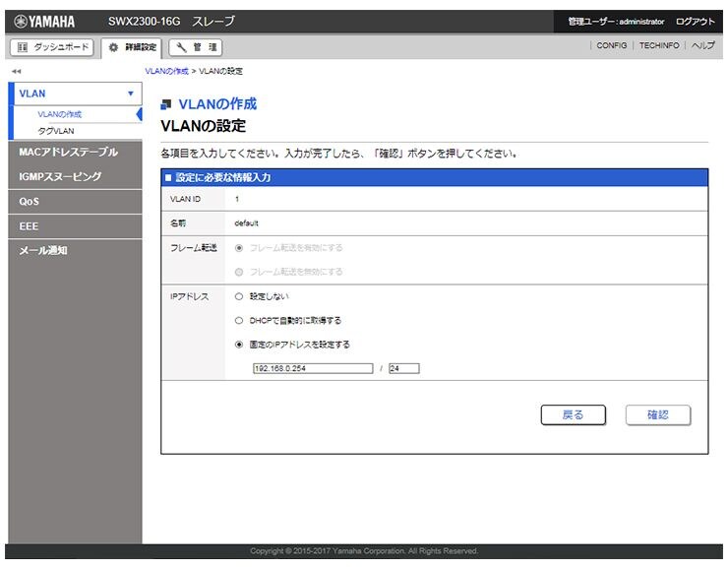The image size is (728, 569).
Task: Collapse sidebar with double-arrow icon
Action: (16, 72)
